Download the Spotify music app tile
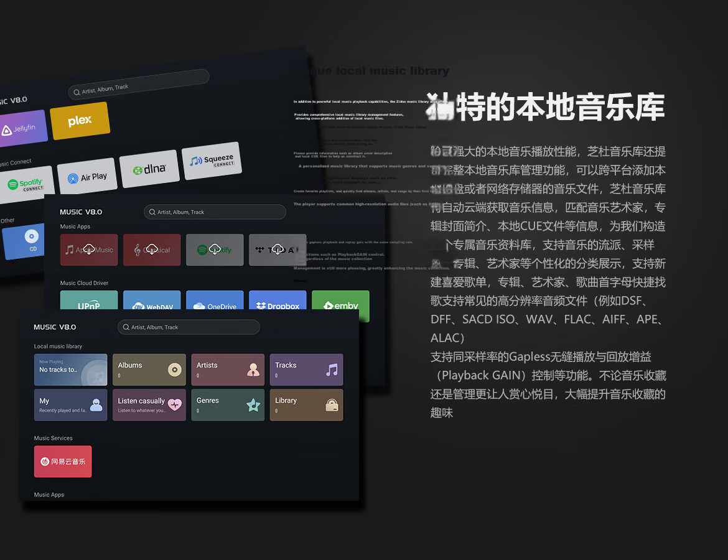 pyautogui.click(x=215, y=250)
